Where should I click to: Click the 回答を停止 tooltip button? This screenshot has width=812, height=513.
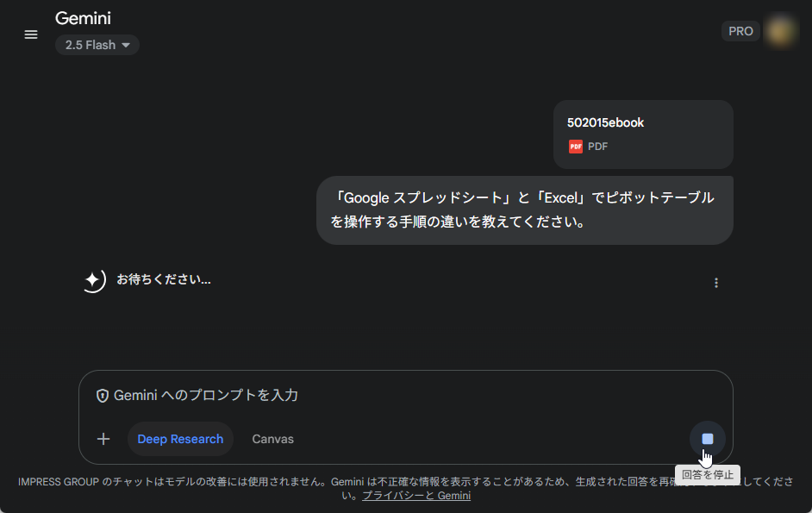pos(708,474)
